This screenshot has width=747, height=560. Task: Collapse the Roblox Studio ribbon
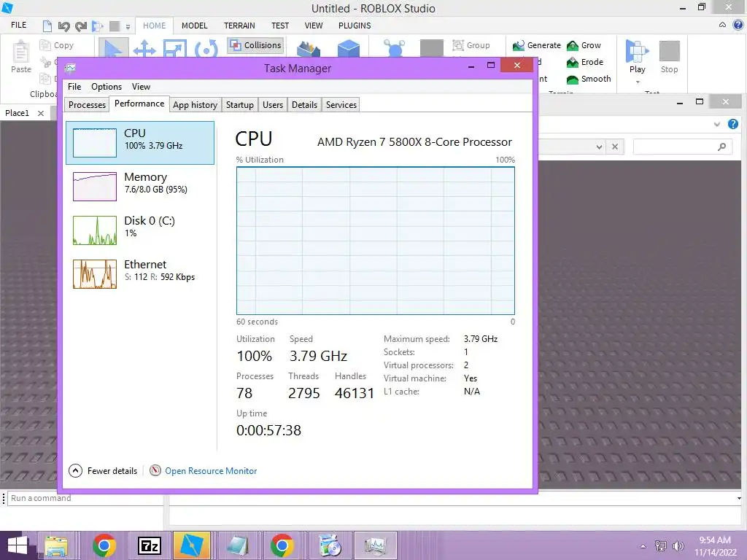point(723,25)
